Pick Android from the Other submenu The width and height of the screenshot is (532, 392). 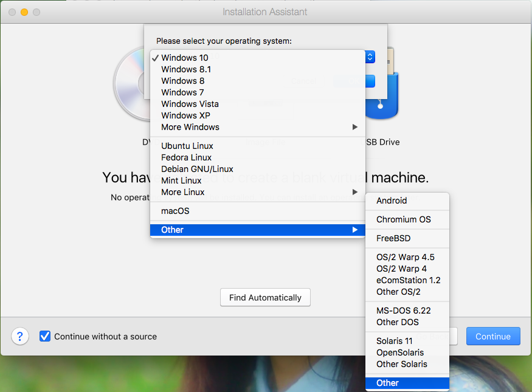coord(392,201)
